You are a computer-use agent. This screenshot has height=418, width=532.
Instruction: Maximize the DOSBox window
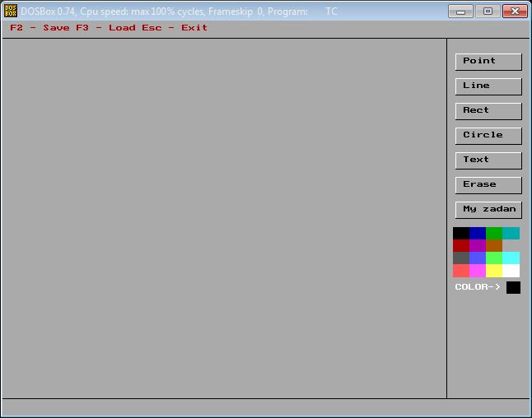(x=488, y=12)
